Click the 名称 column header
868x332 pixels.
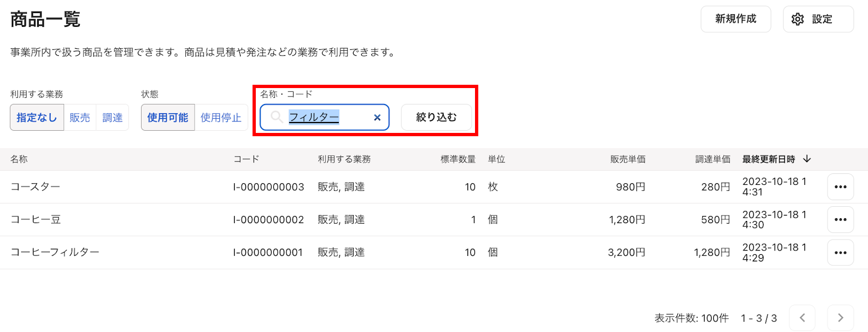[19, 159]
